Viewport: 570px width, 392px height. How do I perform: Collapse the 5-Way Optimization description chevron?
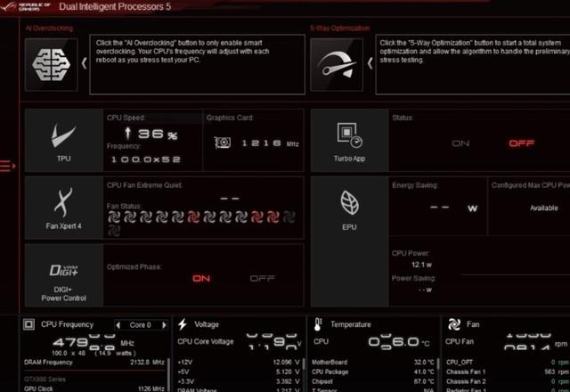370,63
